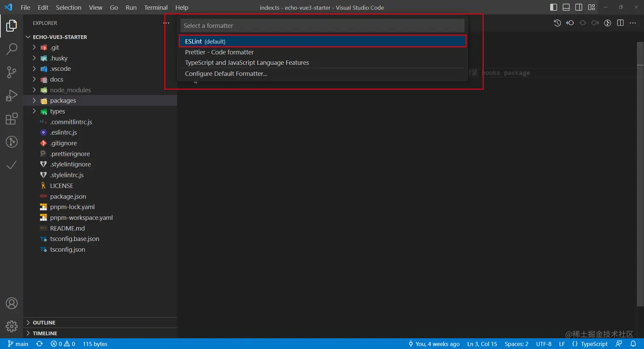The image size is (644, 349).
Task: Click the LF end of line indicator
Action: click(562, 344)
